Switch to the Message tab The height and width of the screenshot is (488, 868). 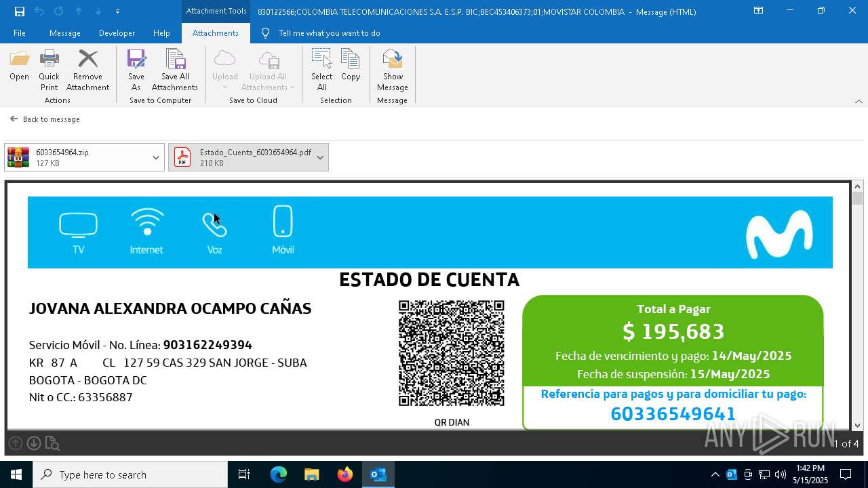tap(65, 33)
